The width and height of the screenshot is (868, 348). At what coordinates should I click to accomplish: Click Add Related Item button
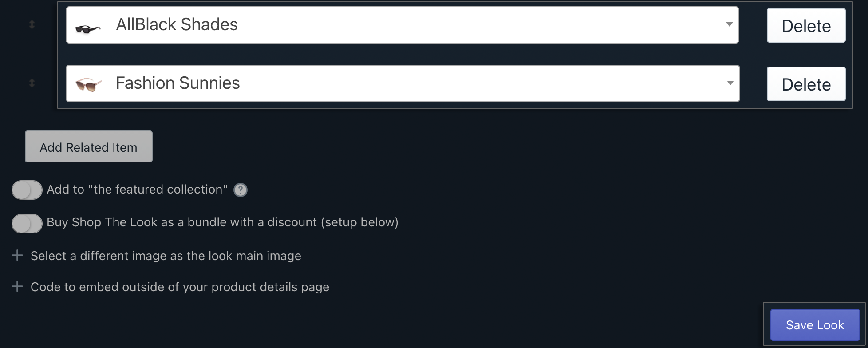(89, 146)
